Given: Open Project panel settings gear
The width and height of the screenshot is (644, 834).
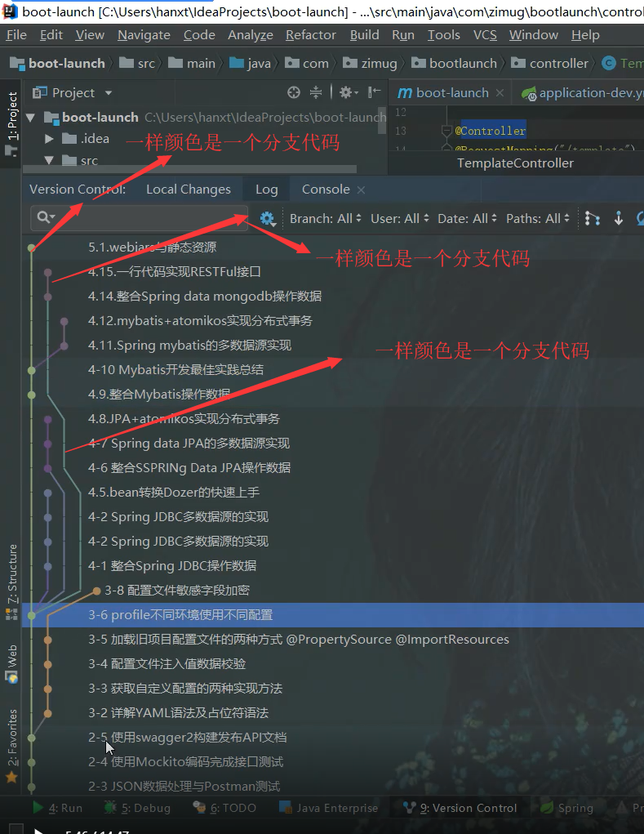Looking at the screenshot, I should point(348,92).
